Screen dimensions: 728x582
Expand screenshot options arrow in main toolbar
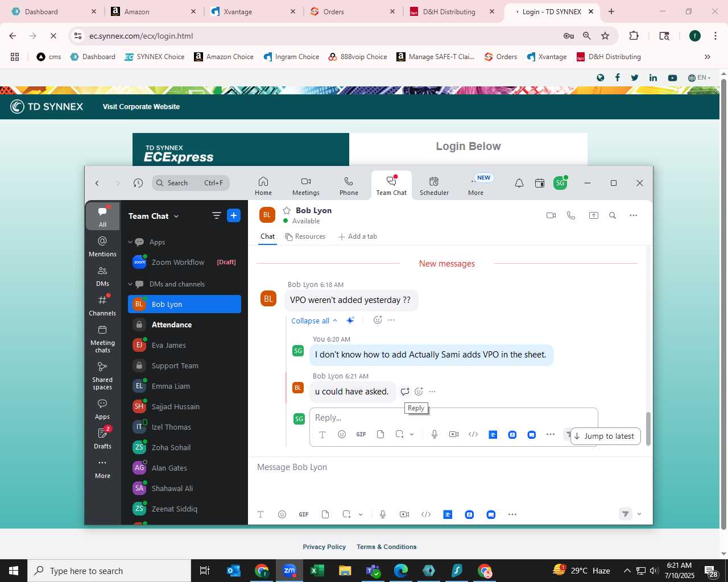coord(360,514)
